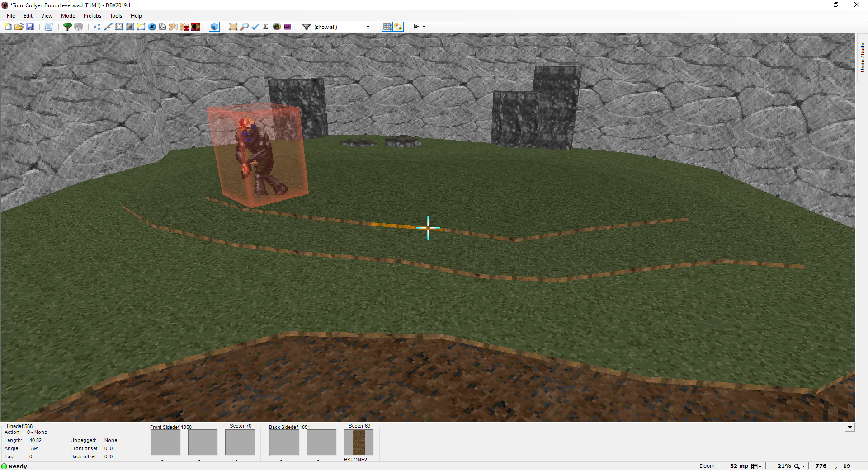This screenshot has height=470, width=868.
Task: Toggle the things color button next to grid
Action: tap(398, 27)
